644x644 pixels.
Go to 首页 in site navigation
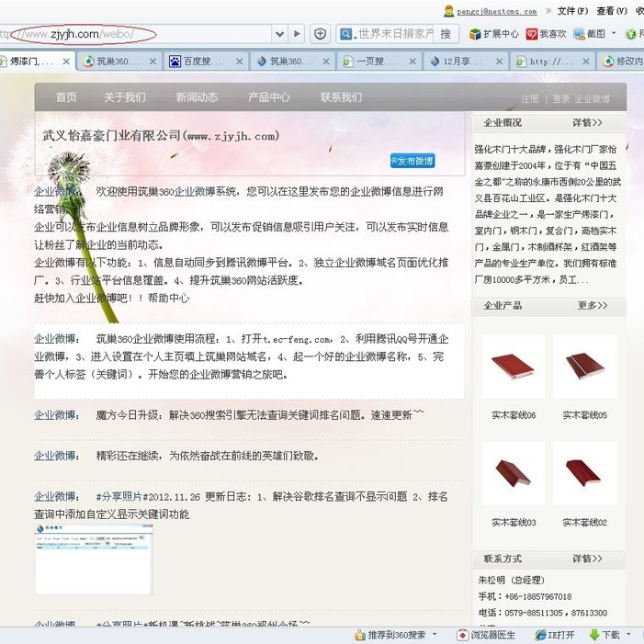click(66, 97)
